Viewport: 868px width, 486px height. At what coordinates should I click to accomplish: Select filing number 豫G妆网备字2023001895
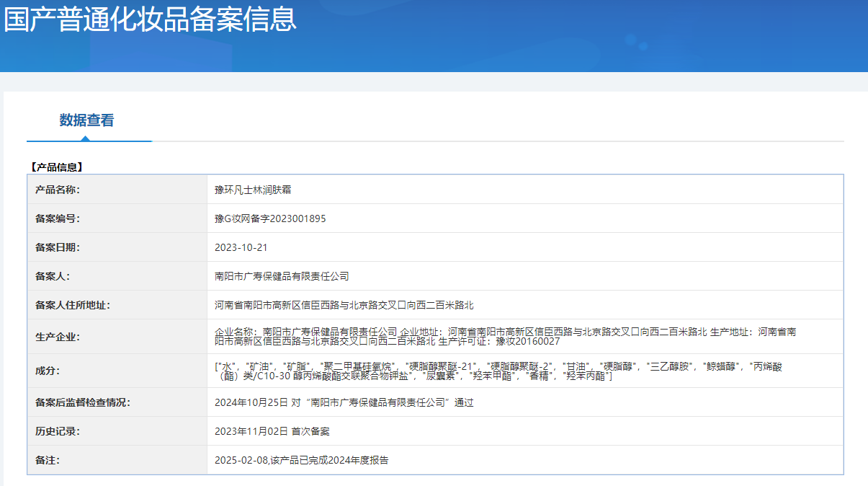[270, 218]
